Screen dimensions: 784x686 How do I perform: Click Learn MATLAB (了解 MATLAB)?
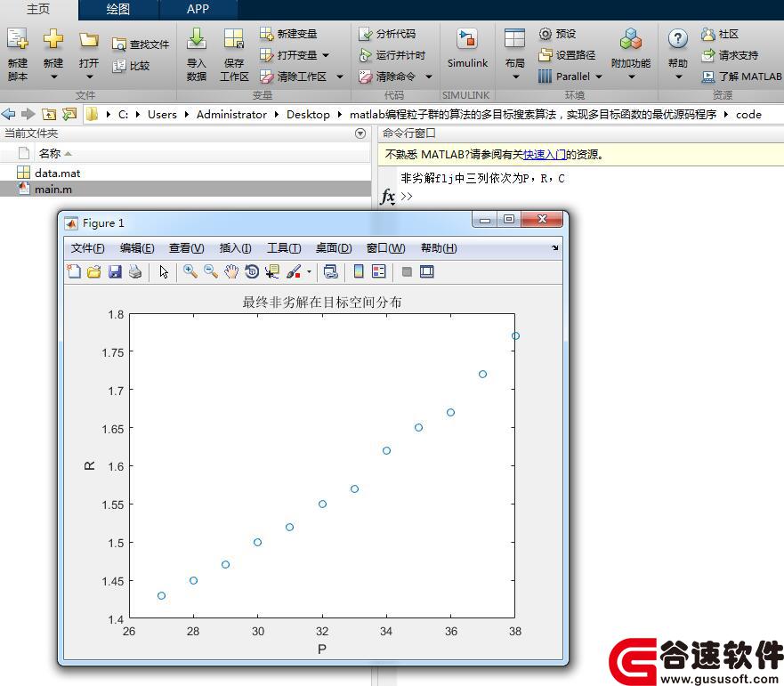tap(741, 77)
